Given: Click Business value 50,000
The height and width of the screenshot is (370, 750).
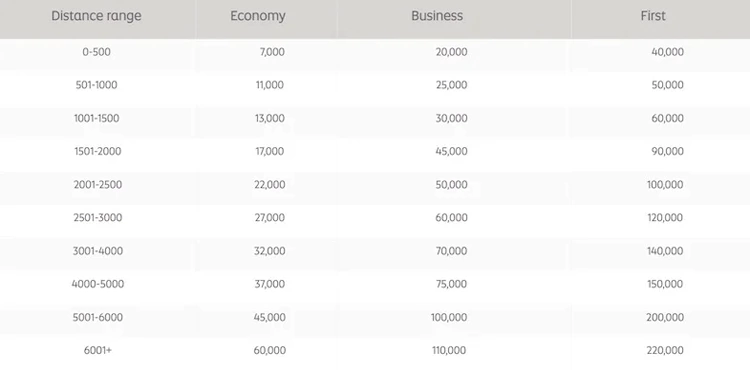Looking at the screenshot, I should [451, 185].
